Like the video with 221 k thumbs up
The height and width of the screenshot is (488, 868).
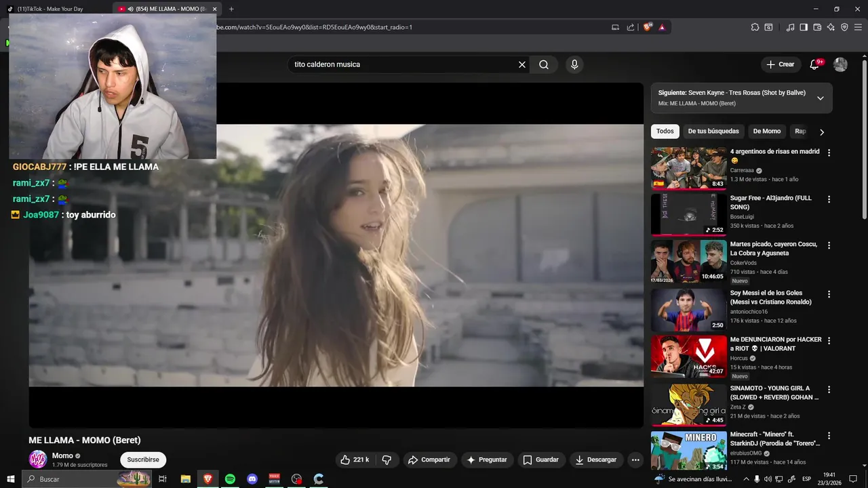tap(355, 460)
